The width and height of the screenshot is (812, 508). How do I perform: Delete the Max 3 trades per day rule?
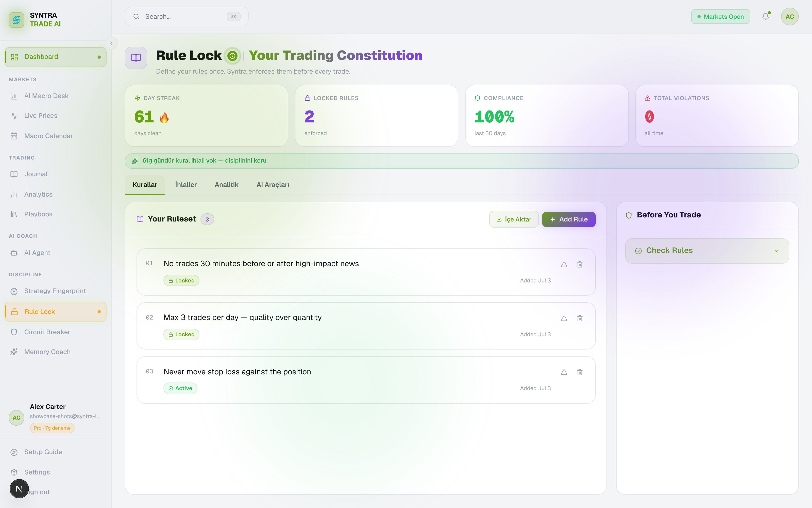coord(580,318)
